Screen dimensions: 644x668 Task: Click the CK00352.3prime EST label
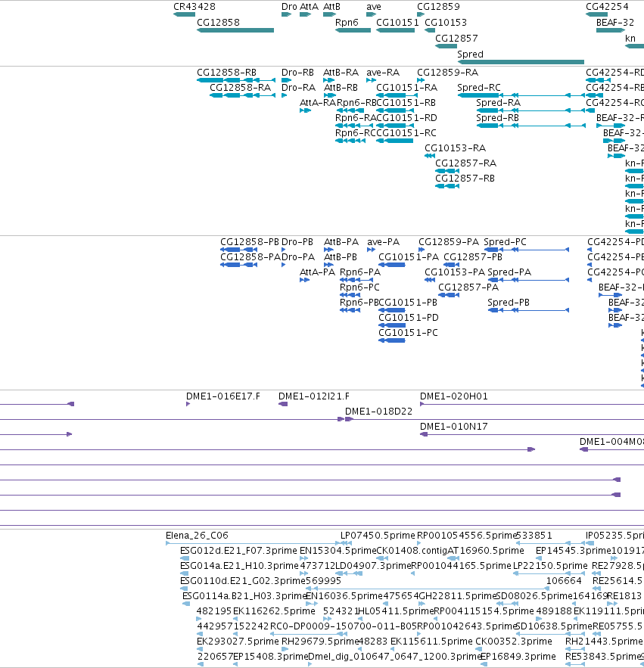[x=514, y=642]
